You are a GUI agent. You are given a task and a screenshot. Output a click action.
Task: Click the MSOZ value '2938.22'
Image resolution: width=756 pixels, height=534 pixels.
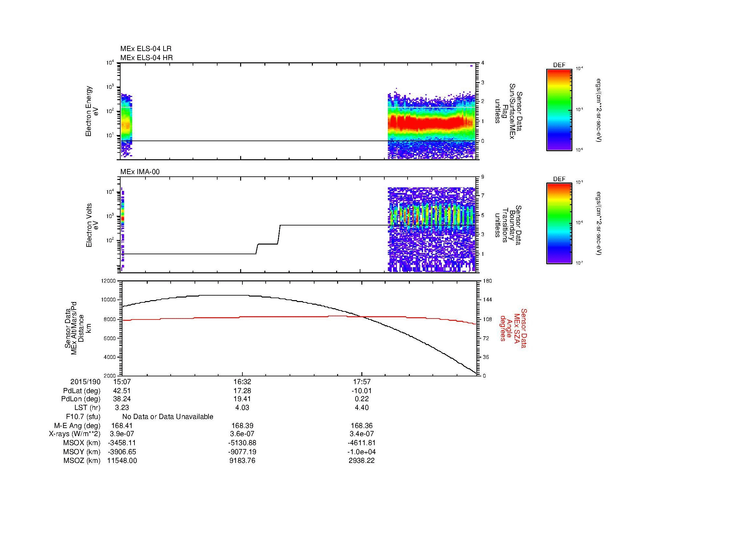[x=362, y=461]
